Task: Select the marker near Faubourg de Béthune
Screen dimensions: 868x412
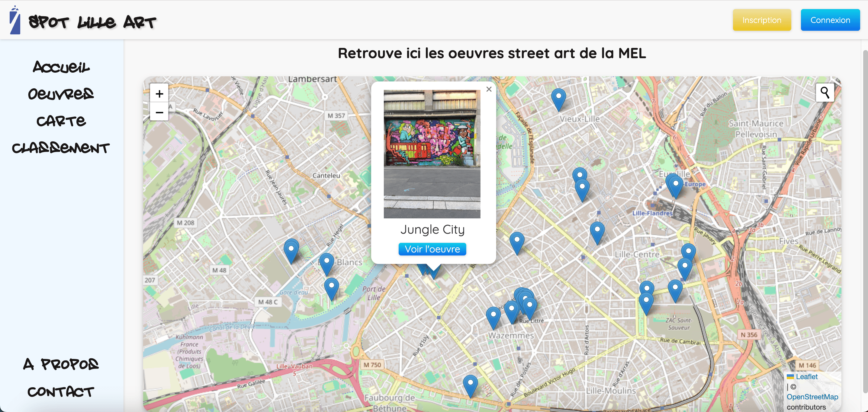Action: point(470,383)
